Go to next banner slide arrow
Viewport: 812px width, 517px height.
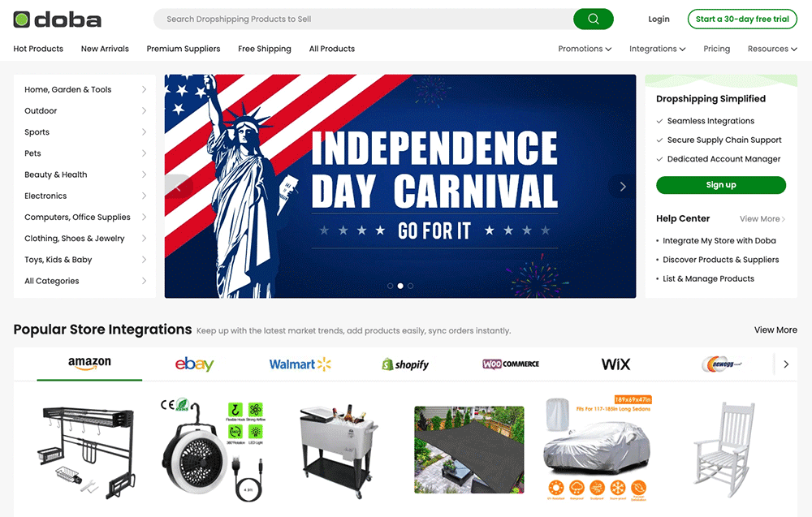623,187
